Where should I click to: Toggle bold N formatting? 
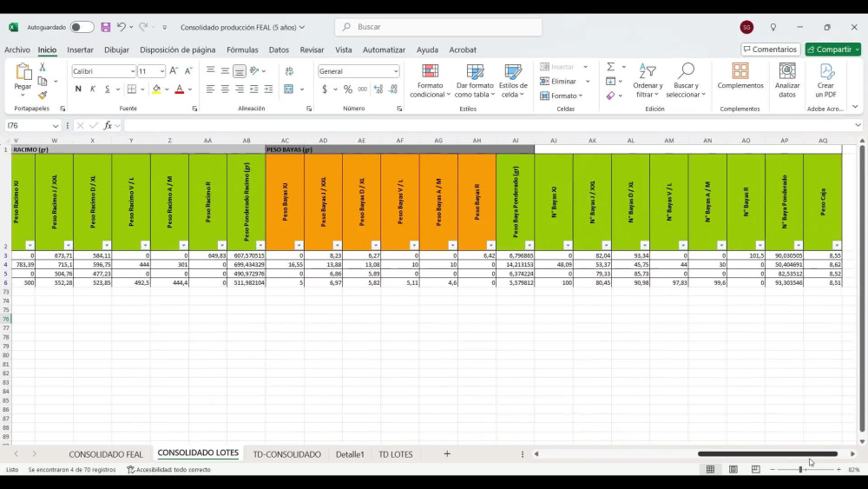coord(78,89)
